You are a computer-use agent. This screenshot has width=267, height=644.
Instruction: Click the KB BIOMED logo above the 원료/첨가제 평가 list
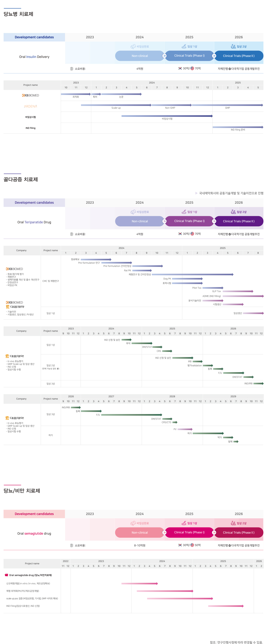click(14, 269)
